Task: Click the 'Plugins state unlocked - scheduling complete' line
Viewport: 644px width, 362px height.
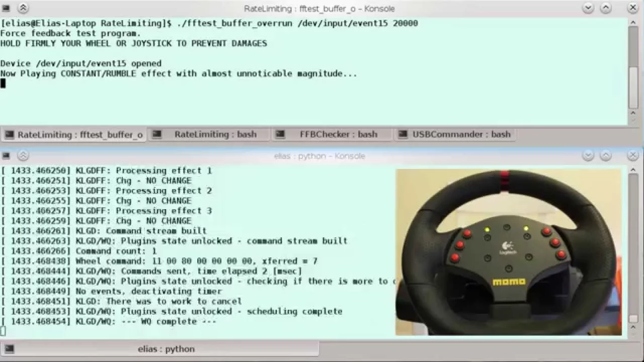Action: point(172,311)
